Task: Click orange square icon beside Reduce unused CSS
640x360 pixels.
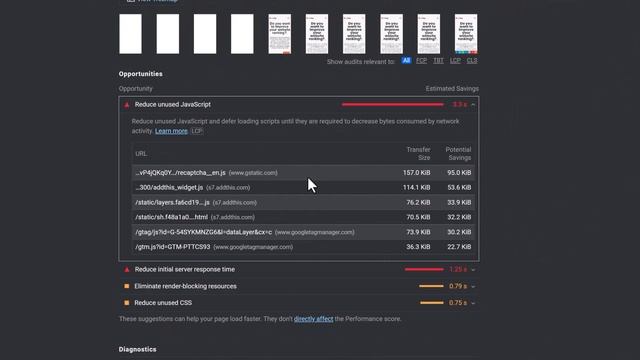Action: (x=127, y=303)
